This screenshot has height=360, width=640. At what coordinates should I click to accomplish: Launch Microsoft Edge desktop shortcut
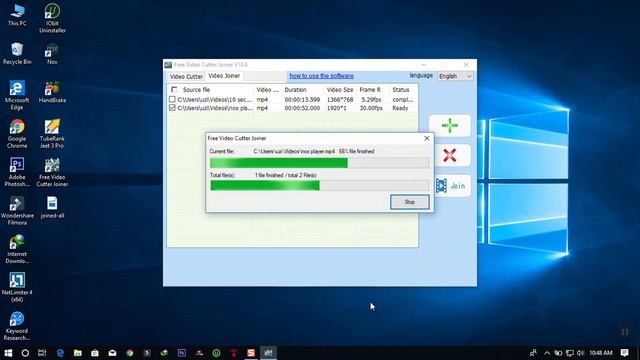(17, 96)
